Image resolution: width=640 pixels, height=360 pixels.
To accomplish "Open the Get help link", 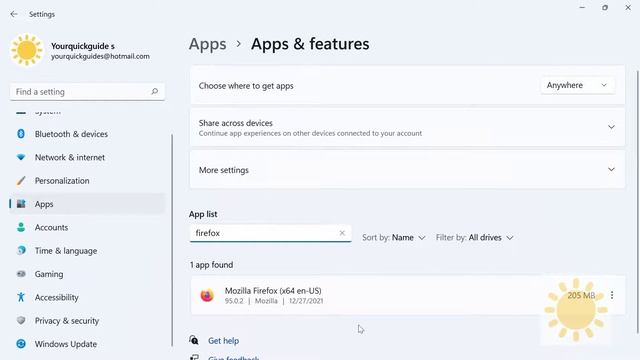I will point(223,340).
